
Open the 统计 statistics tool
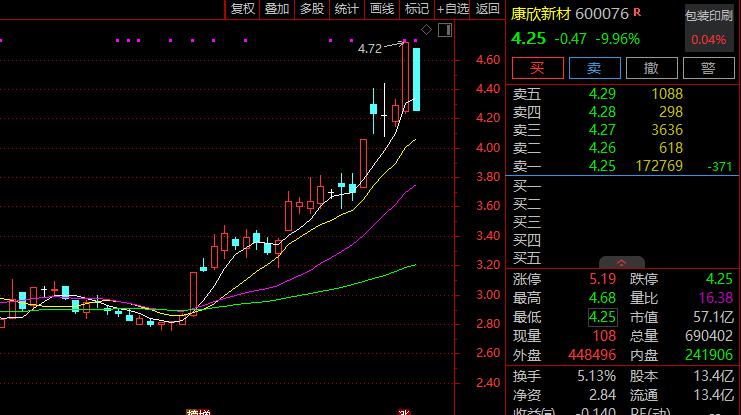pos(346,9)
